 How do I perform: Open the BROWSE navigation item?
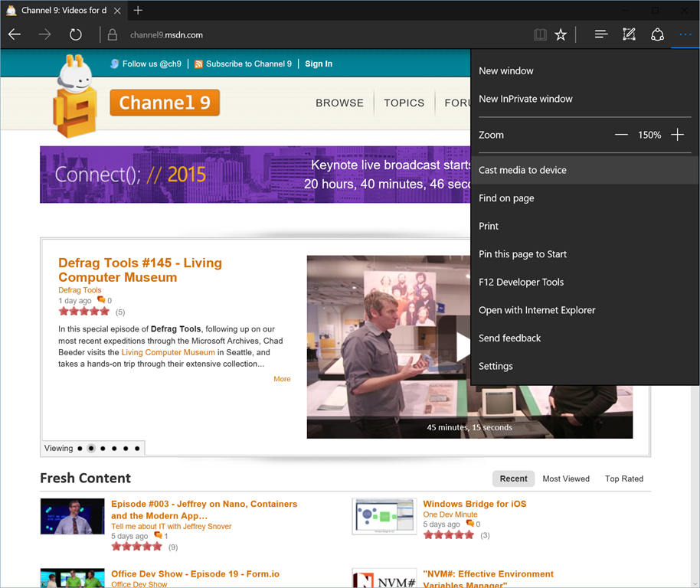click(x=340, y=103)
